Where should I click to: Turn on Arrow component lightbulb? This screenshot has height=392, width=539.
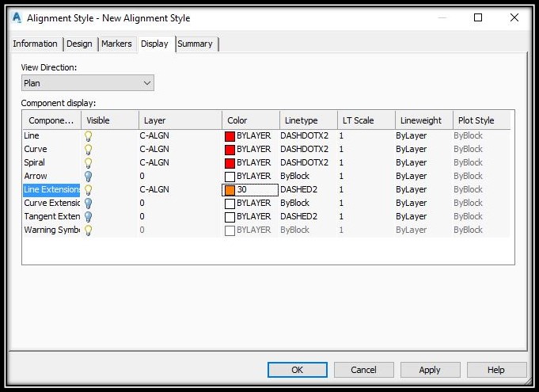pos(89,177)
